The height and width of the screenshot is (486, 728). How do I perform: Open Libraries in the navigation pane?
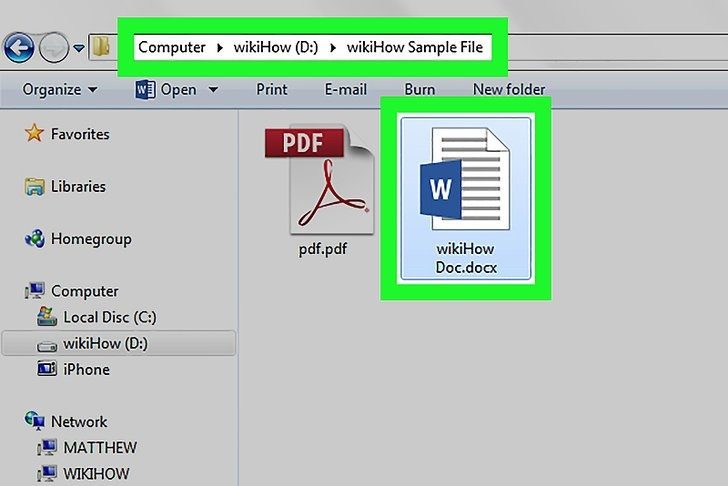(x=78, y=186)
